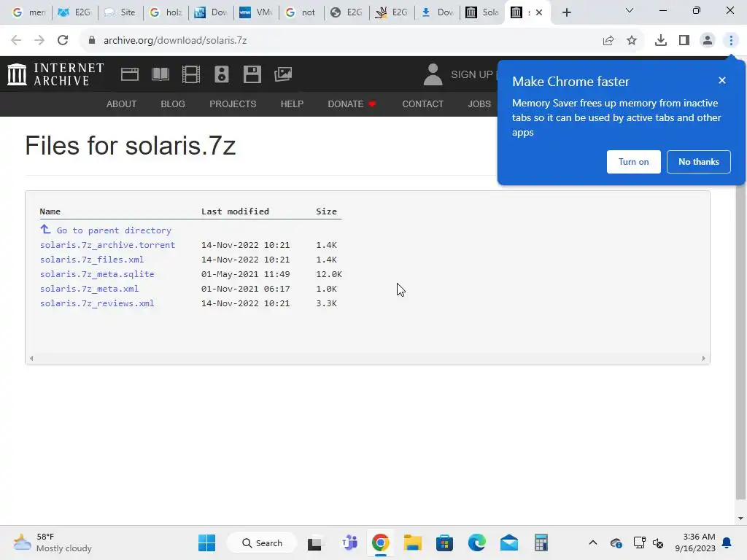Expand hidden system tray icons chevron
Image resolution: width=747 pixels, height=560 pixels.
coord(592,542)
